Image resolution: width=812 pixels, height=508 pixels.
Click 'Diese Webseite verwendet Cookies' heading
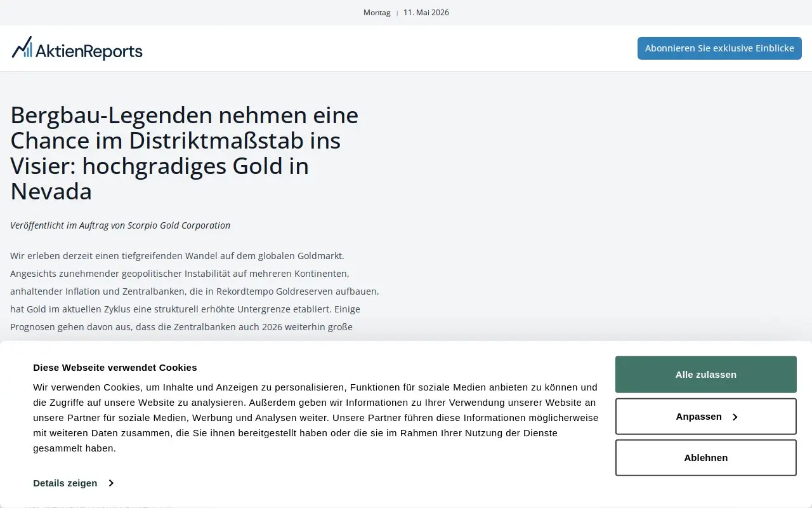[x=115, y=367]
